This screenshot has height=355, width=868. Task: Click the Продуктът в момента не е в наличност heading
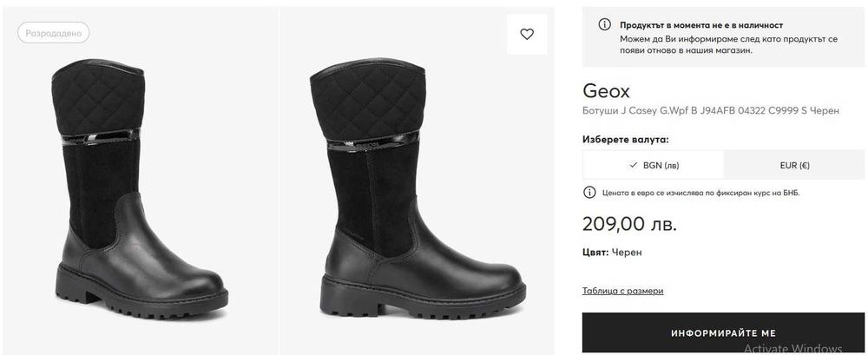(x=701, y=25)
